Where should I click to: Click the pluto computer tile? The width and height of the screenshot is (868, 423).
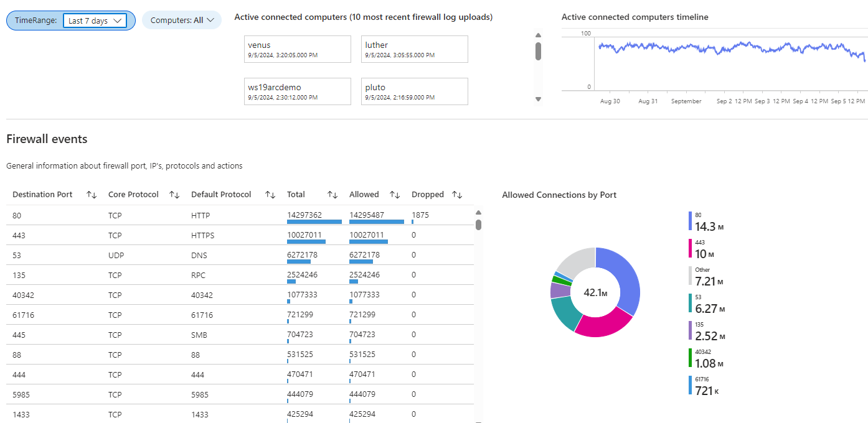pos(414,91)
